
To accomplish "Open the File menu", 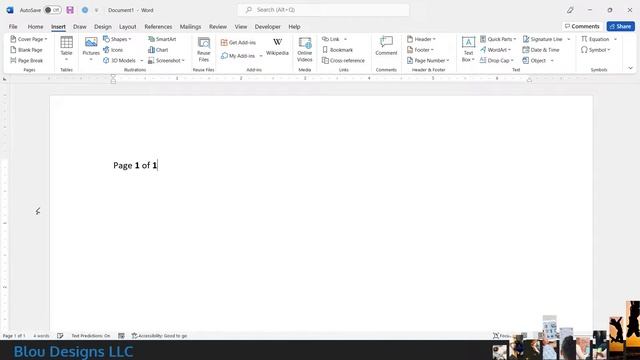I will pyautogui.click(x=13, y=27).
